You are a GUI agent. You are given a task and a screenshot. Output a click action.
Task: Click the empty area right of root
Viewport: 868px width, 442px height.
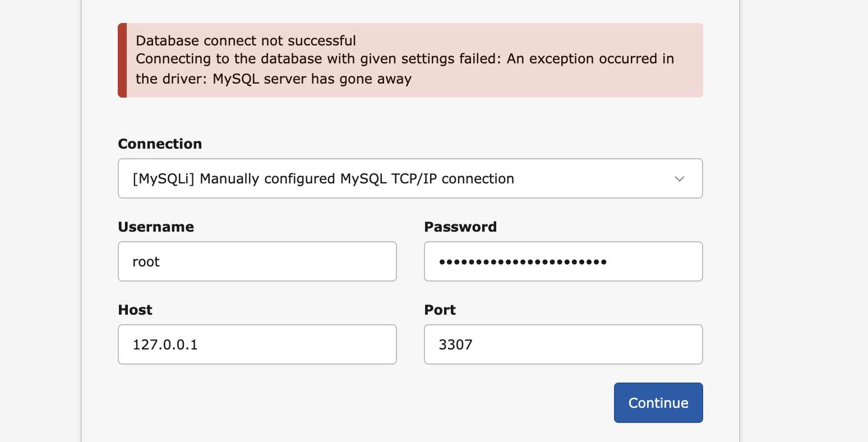280,261
